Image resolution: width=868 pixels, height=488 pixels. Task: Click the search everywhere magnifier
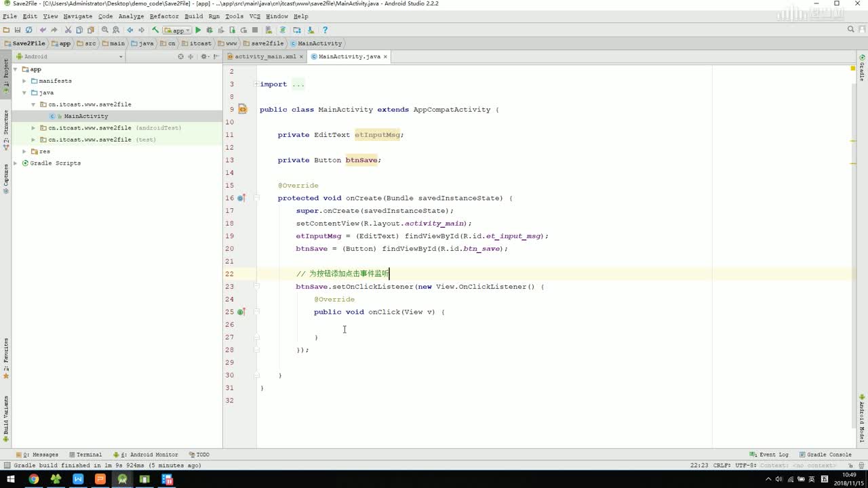(x=851, y=30)
